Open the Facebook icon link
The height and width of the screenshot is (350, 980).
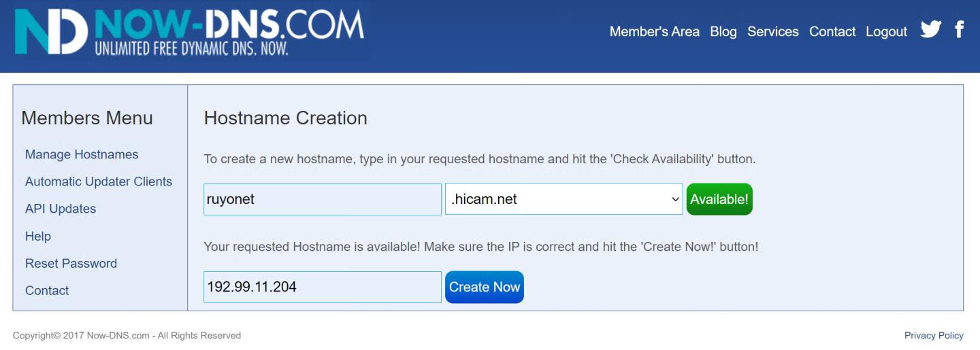pyautogui.click(x=959, y=29)
